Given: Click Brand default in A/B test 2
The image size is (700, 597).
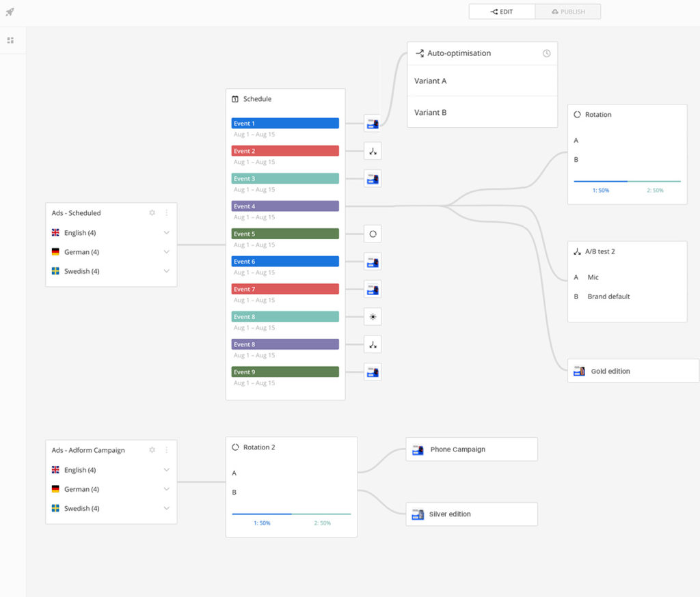Looking at the screenshot, I should pyautogui.click(x=608, y=296).
